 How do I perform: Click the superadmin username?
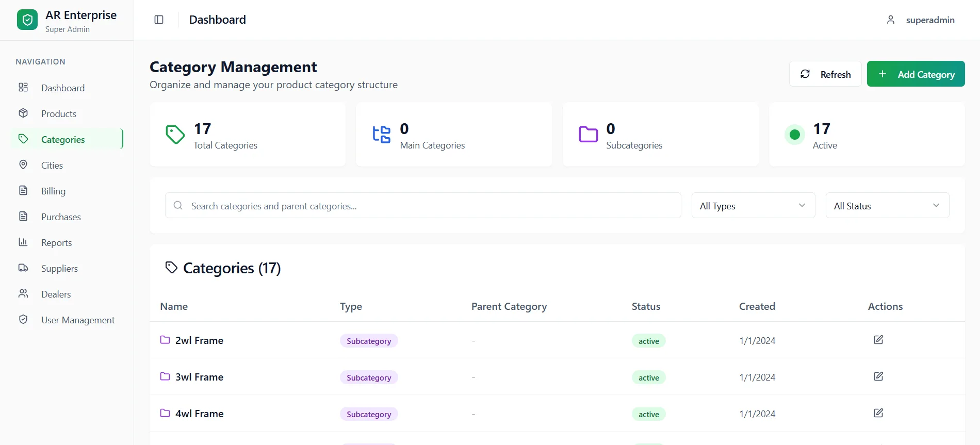[x=930, y=20]
